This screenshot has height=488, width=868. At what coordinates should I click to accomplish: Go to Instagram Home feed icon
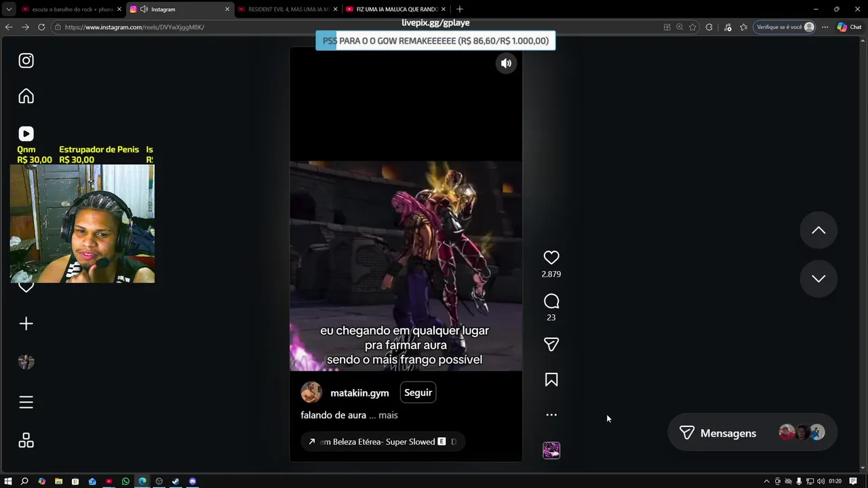[26, 96]
